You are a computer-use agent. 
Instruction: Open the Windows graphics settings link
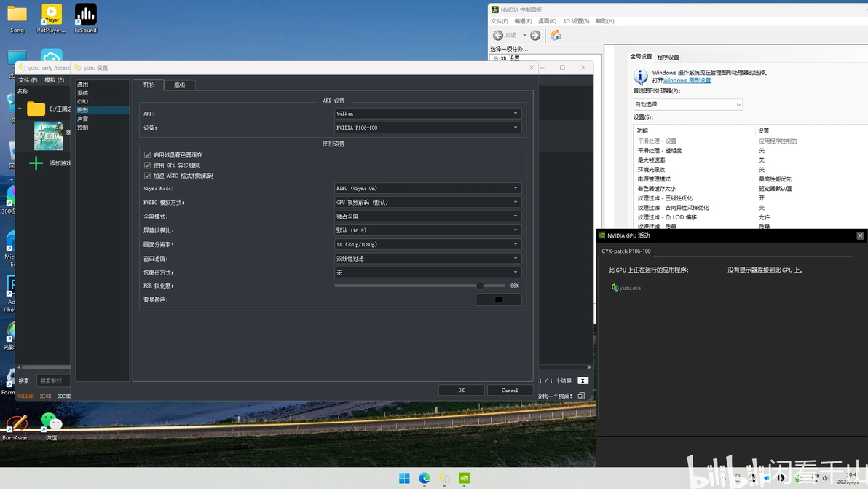pyautogui.click(x=687, y=81)
